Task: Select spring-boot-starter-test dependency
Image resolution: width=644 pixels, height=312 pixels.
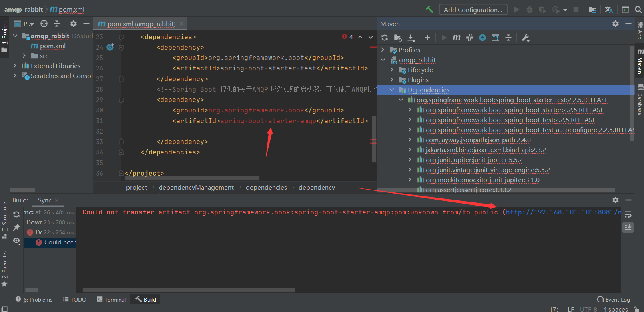Action: [512, 100]
